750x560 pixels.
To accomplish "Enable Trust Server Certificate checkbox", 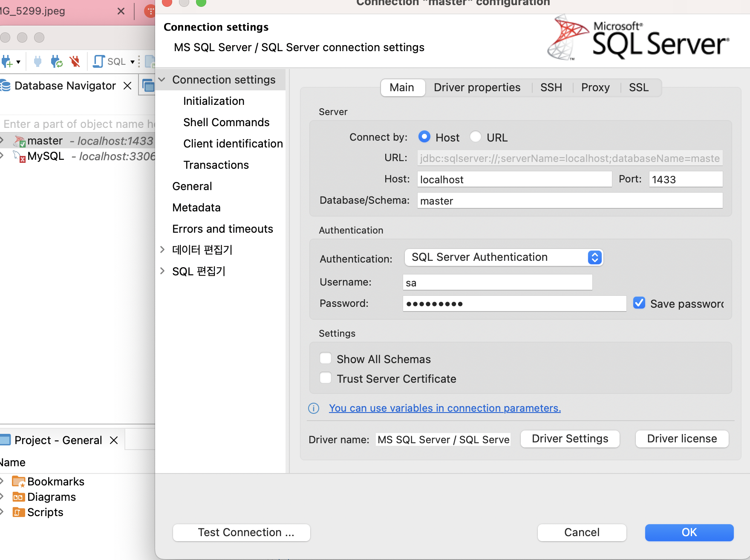I will [x=326, y=378].
